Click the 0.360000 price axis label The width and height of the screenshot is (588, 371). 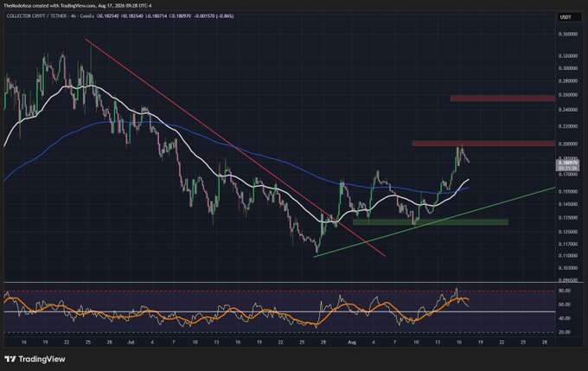point(568,34)
